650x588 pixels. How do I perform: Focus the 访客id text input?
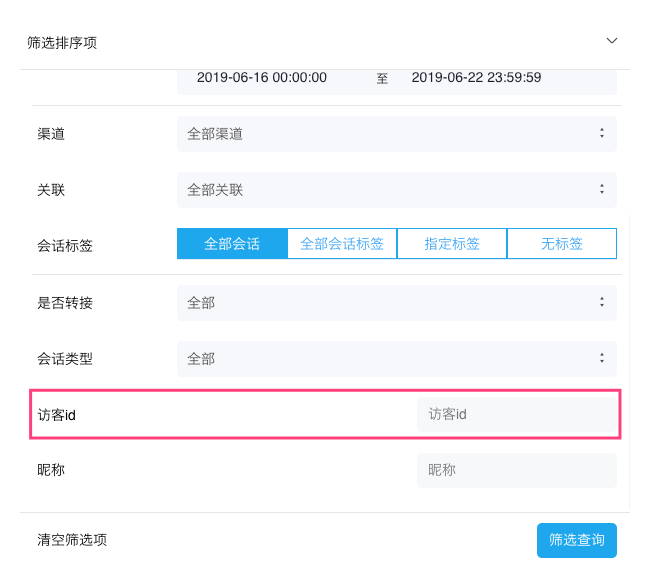516,414
